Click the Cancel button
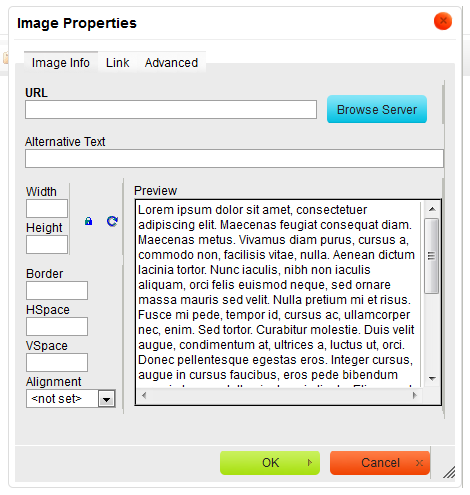 pyautogui.click(x=380, y=463)
